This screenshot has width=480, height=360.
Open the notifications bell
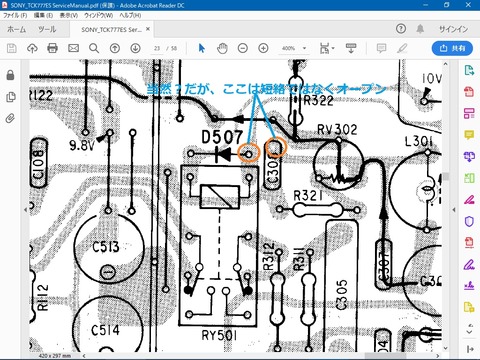tap(420, 29)
